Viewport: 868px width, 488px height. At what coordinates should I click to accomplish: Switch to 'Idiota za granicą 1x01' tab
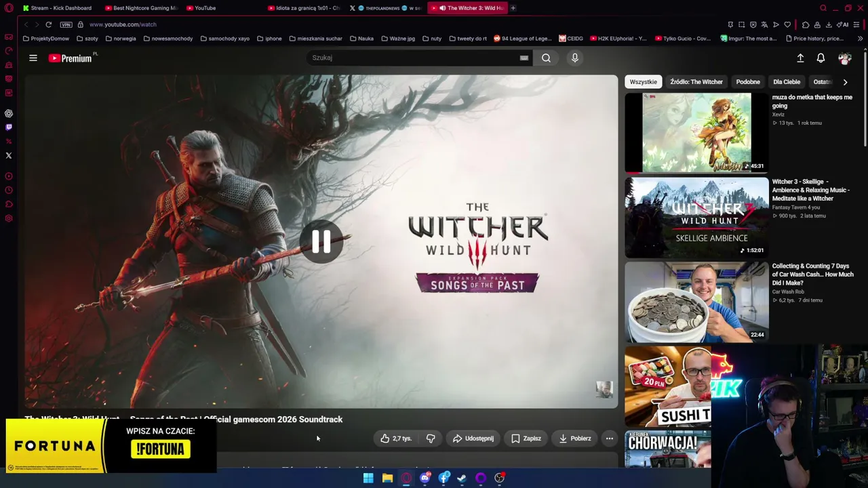click(x=303, y=8)
